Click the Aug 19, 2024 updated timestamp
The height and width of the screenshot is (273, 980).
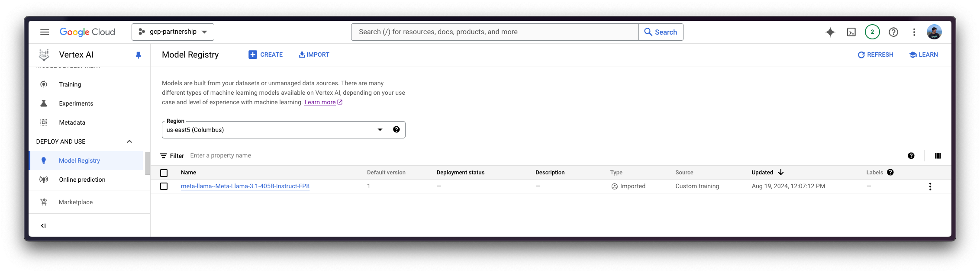coord(788,186)
